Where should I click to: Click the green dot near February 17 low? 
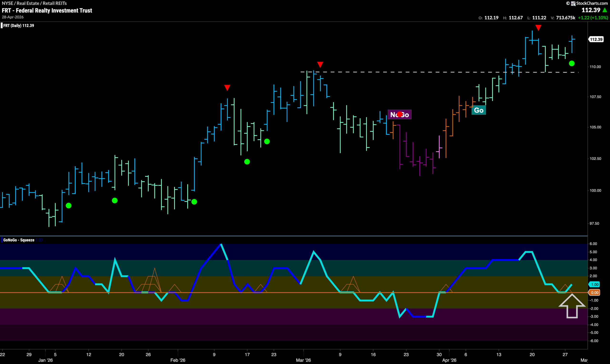pyautogui.click(x=247, y=162)
